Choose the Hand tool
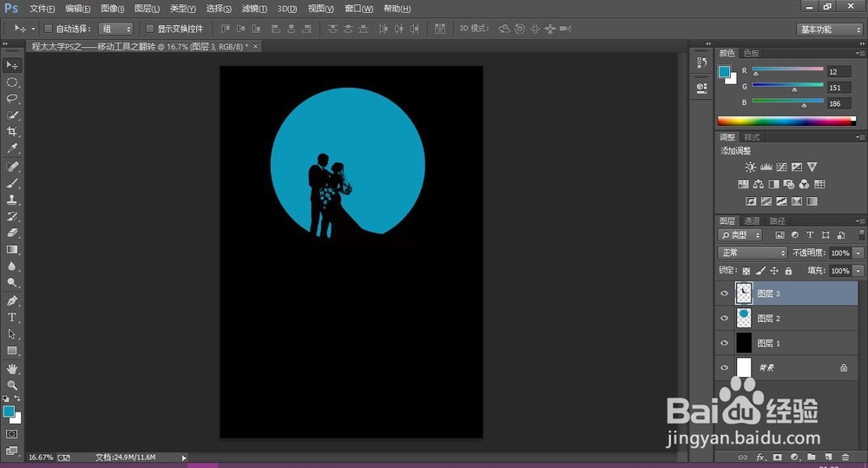Viewport: 868px width, 468px height. [12, 368]
